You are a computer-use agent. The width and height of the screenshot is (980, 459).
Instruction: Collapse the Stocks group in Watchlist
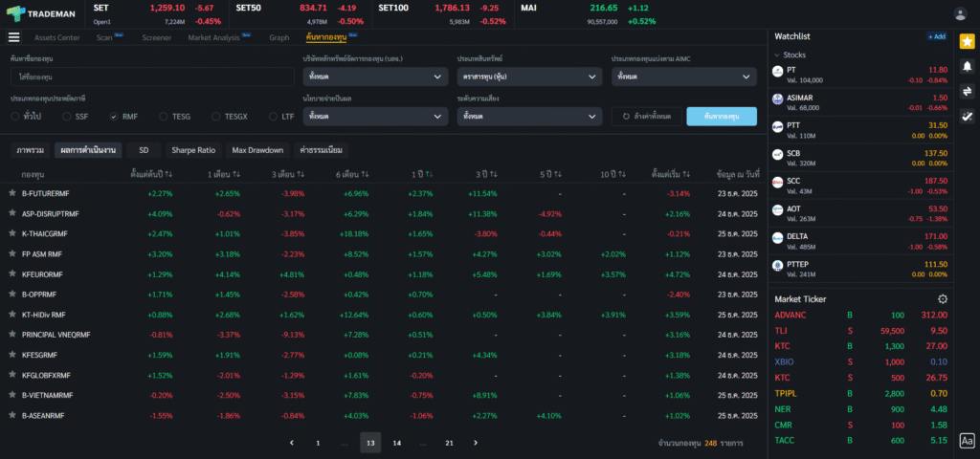pyautogui.click(x=776, y=55)
